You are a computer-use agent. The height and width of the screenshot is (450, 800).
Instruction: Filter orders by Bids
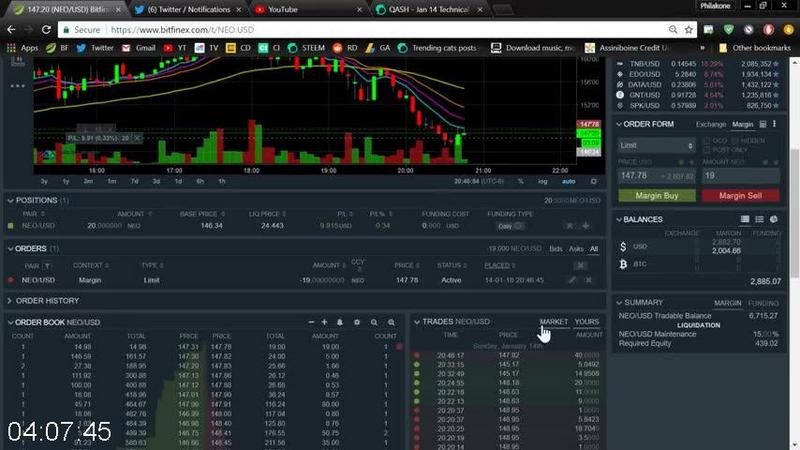[x=556, y=249]
